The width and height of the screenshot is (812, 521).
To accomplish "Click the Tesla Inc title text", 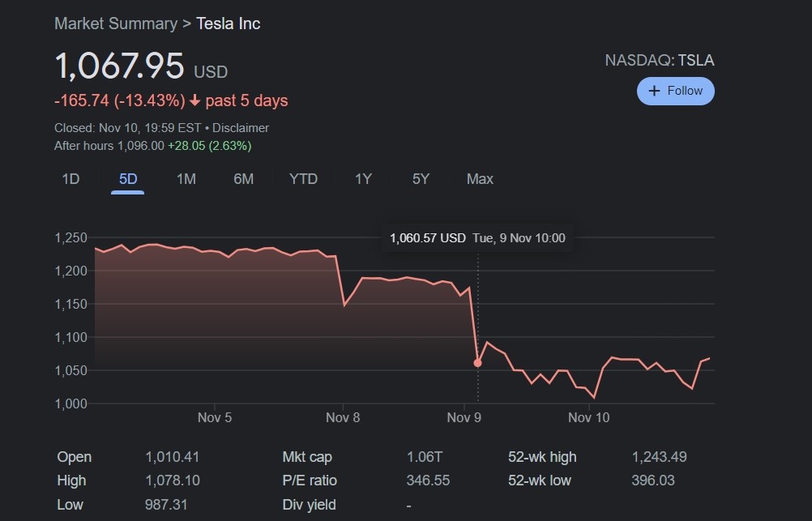I will [x=228, y=23].
